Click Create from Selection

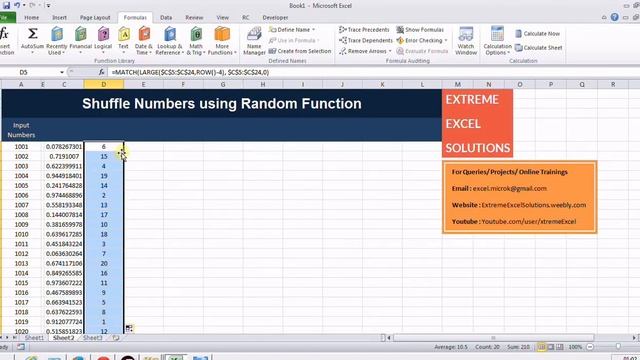pyautogui.click(x=300, y=51)
